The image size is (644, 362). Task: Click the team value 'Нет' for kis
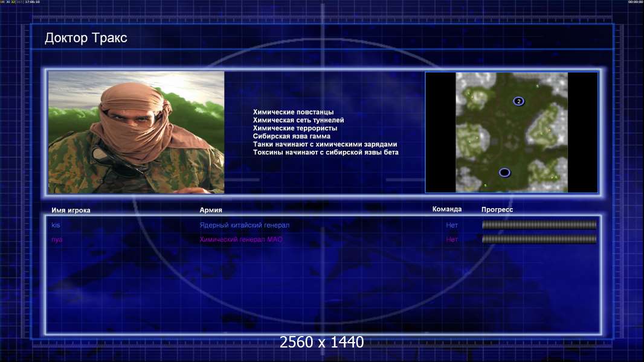452,225
